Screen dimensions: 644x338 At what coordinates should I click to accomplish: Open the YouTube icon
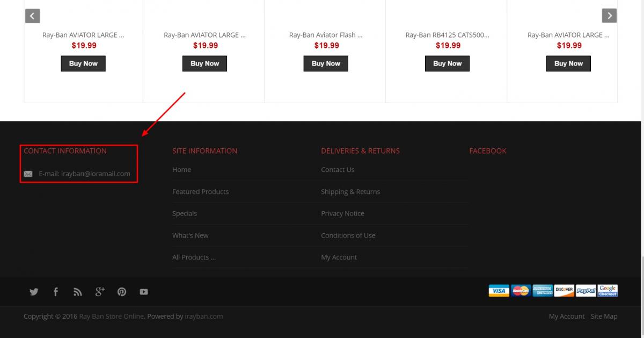144,292
